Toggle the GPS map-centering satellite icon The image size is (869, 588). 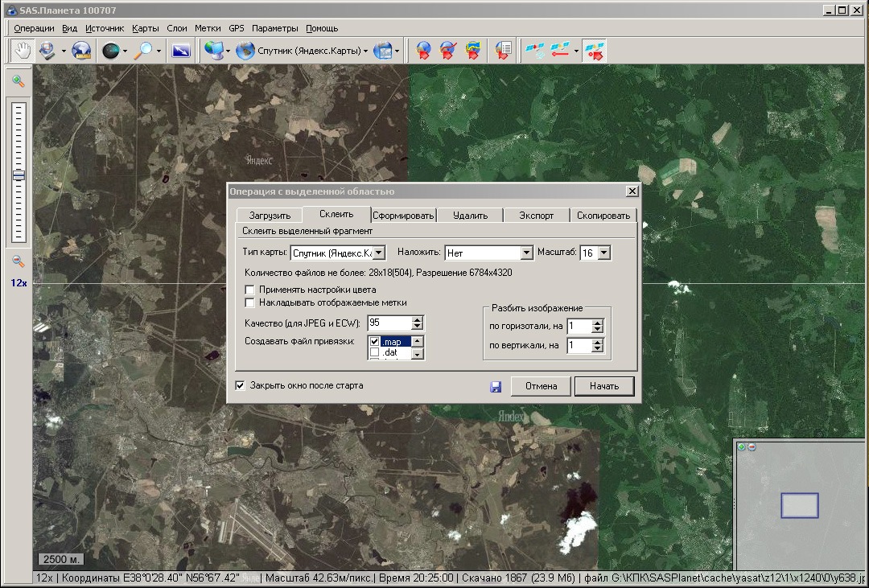point(595,51)
